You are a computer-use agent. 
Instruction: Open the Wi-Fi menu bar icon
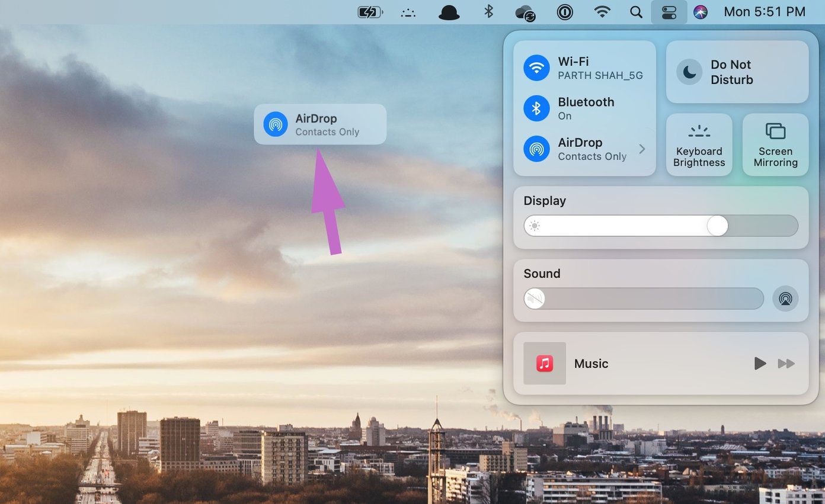pos(602,12)
